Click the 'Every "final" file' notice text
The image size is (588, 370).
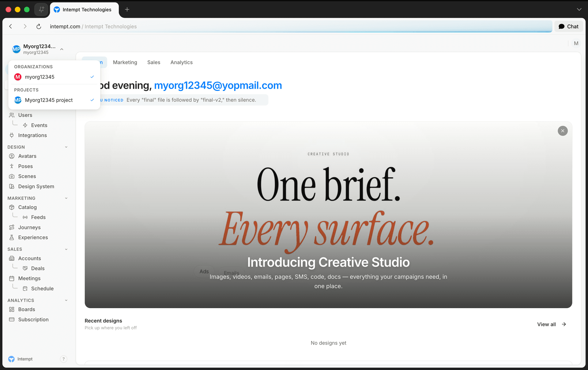tap(191, 100)
